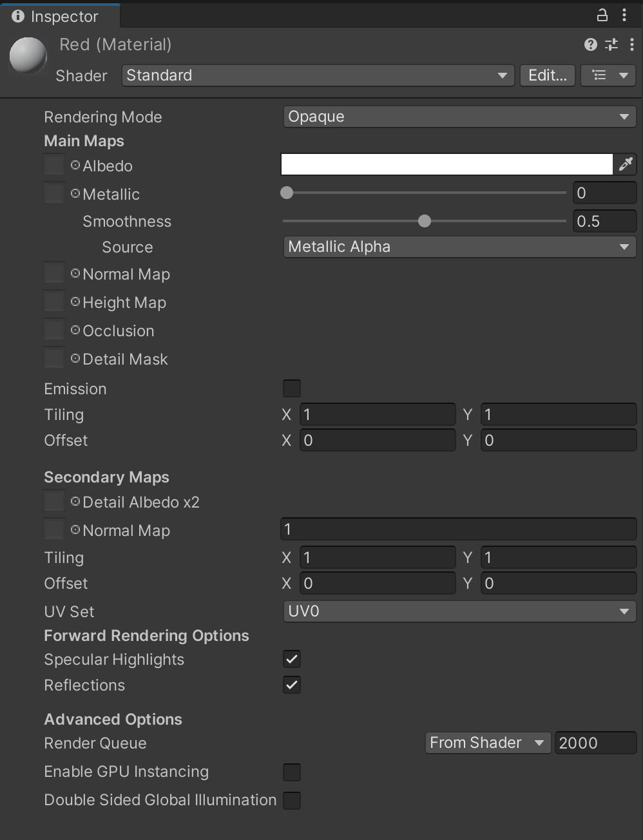This screenshot has width=643, height=840.
Task: Click the material preset sliders icon
Action: coord(611,44)
